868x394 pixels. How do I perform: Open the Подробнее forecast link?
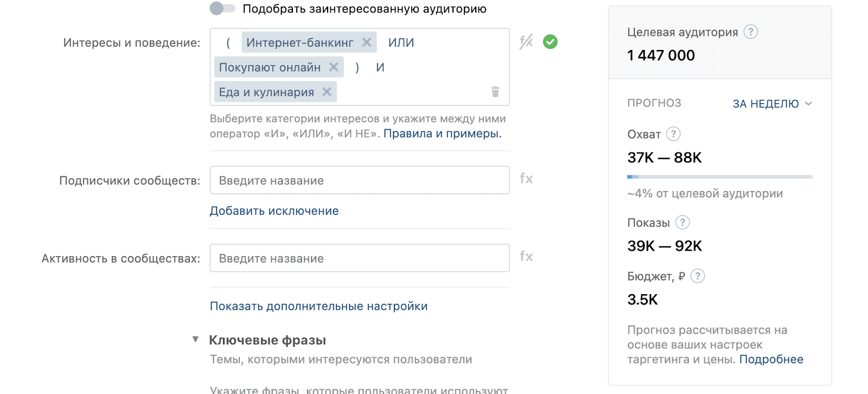coord(771,359)
